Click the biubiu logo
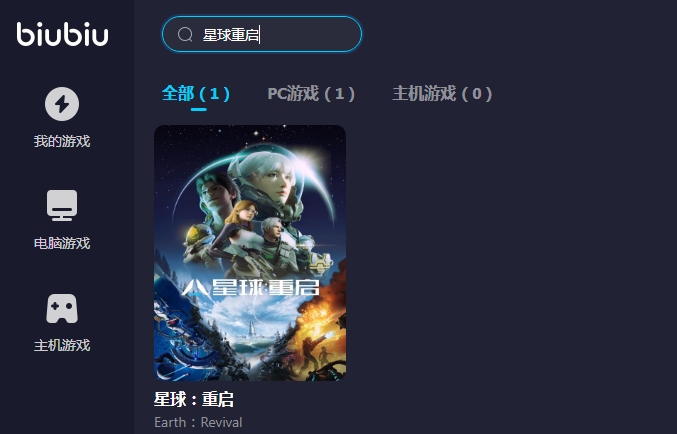This screenshot has height=434, width=677. pyautogui.click(x=62, y=34)
